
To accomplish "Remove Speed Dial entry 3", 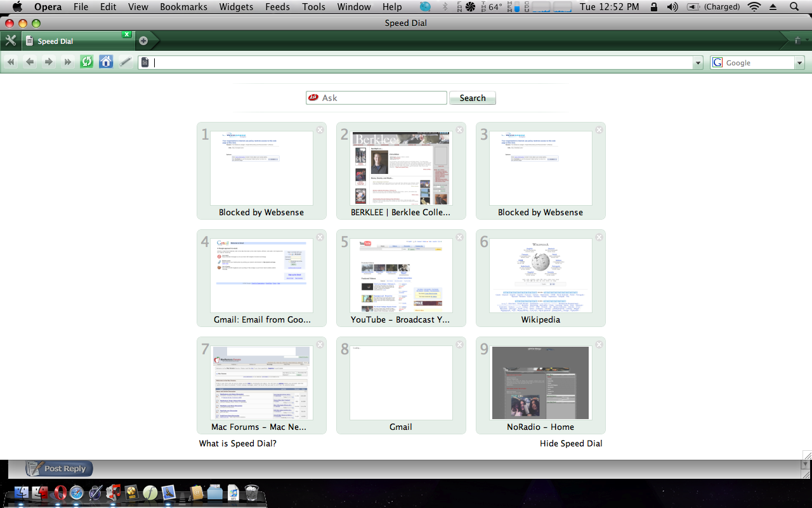I will click(x=599, y=130).
